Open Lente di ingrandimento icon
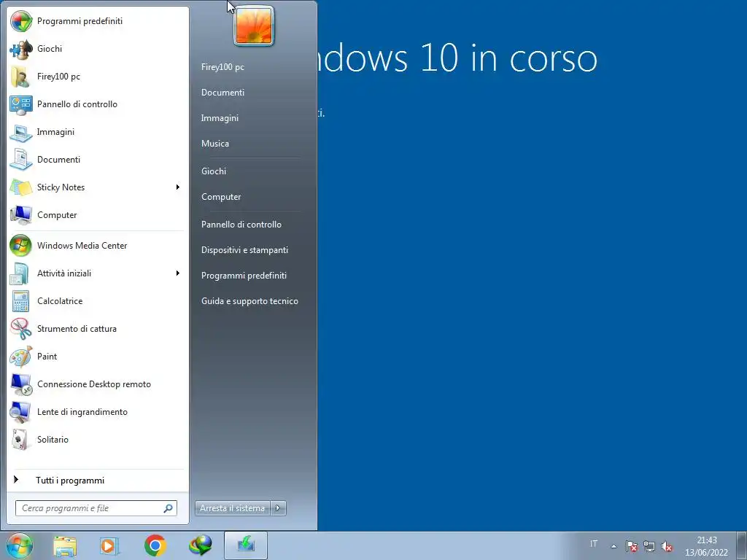The width and height of the screenshot is (747, 560). point(21,412)
